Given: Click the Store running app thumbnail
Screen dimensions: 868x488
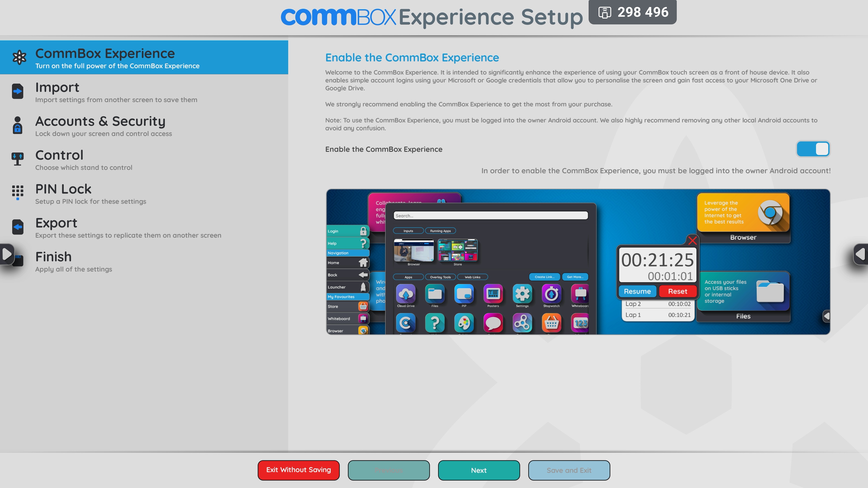Looking at the screenshot, I should coord(458,251).
